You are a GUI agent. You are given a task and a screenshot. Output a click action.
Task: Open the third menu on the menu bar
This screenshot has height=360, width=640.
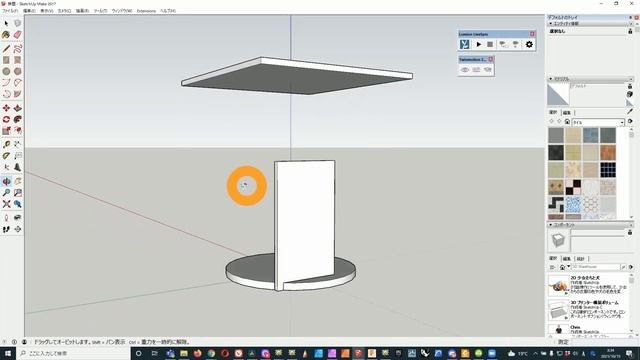(x=47, y=11)
